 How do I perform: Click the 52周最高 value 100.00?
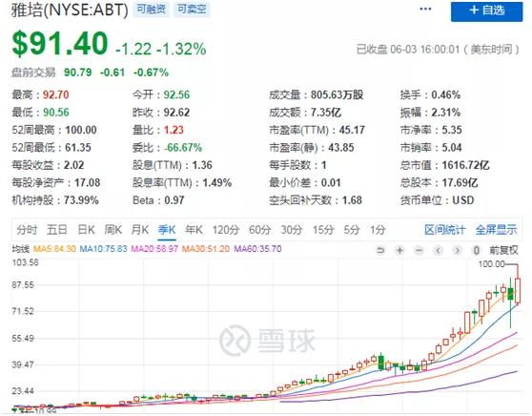tap(81, 130)
